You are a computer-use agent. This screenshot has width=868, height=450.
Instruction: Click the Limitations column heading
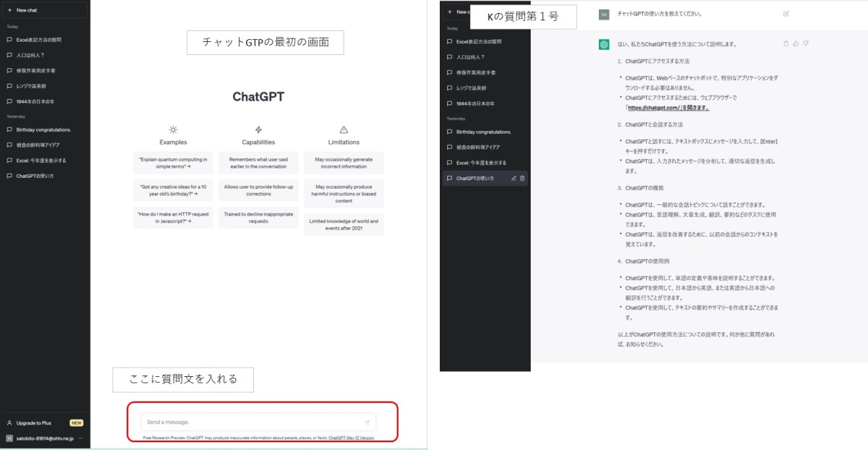(344, 143)
